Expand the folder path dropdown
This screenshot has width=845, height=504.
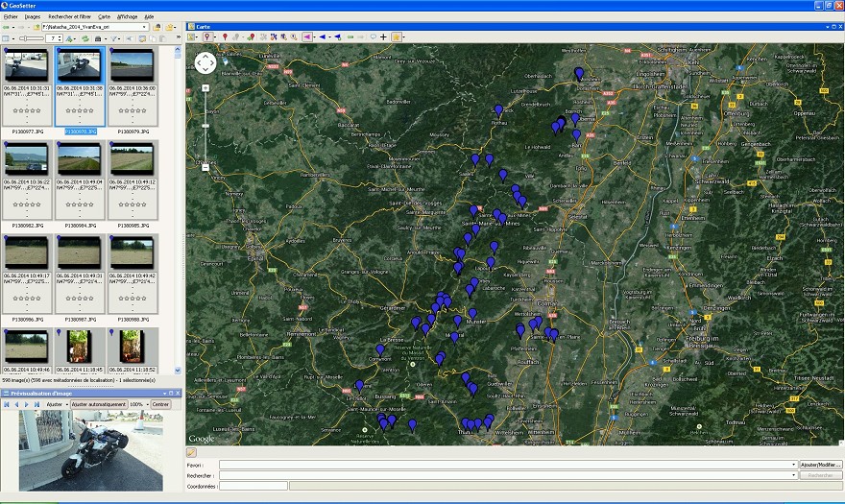(144, 27)
